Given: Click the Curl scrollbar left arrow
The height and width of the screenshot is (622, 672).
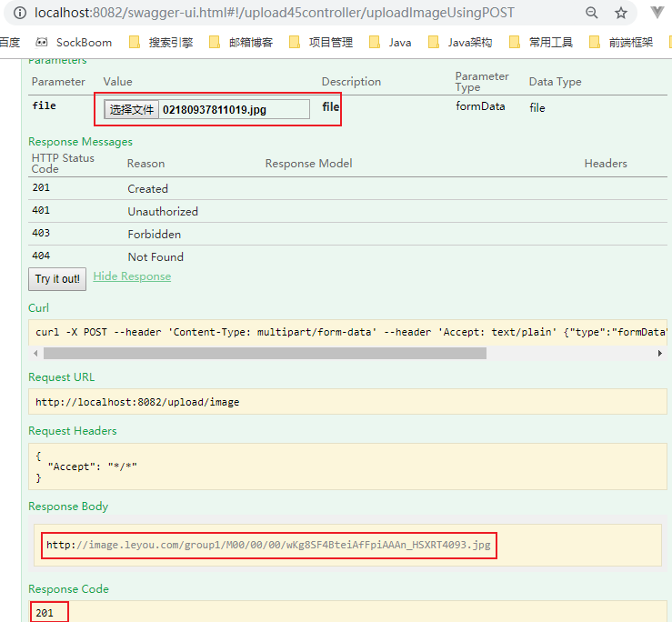Looking at the screenshot, I should click(x=35, y=353).
